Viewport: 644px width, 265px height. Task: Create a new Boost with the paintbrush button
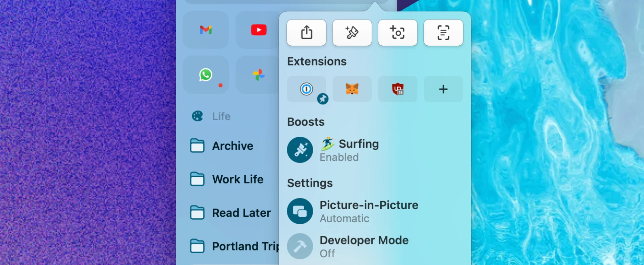(352, 33)
